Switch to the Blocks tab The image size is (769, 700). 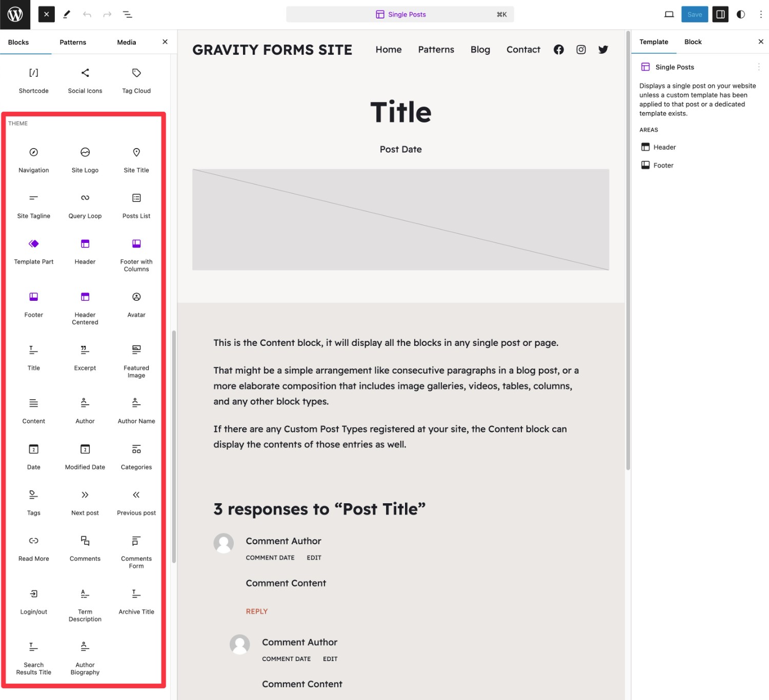click(18, 42)
